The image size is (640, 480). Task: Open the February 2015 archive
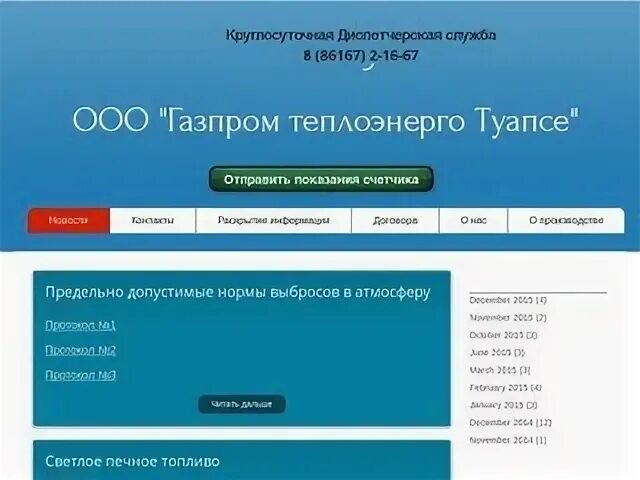click(x=506, y=388)
